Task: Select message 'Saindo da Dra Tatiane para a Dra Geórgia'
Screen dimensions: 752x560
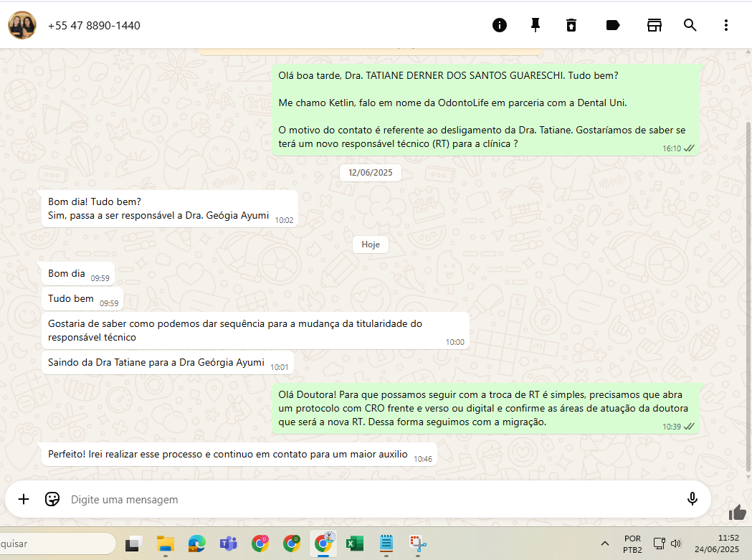Action: point(168,363)
